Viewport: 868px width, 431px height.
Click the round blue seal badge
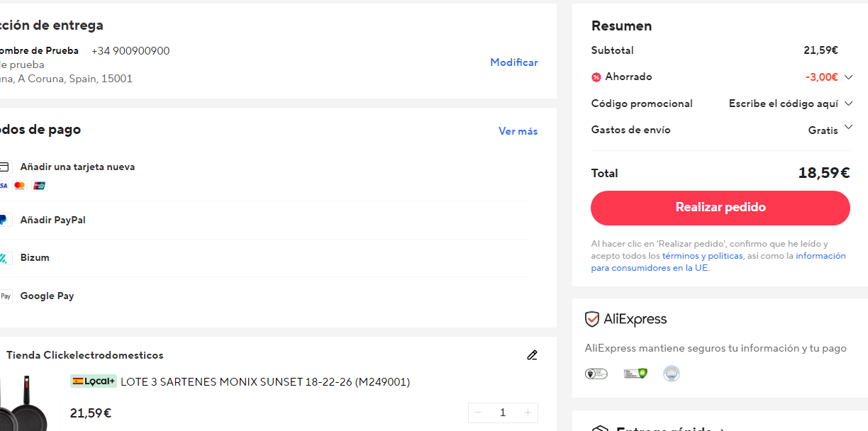coord(672,374)
